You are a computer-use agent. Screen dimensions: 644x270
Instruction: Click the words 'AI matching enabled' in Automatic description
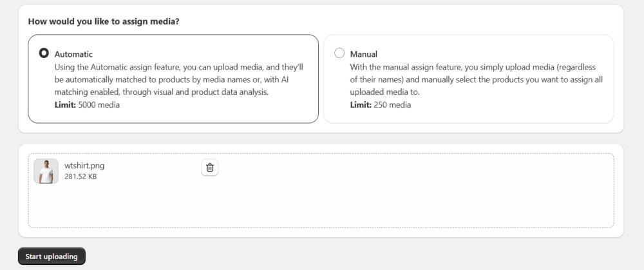coord(82,92)
